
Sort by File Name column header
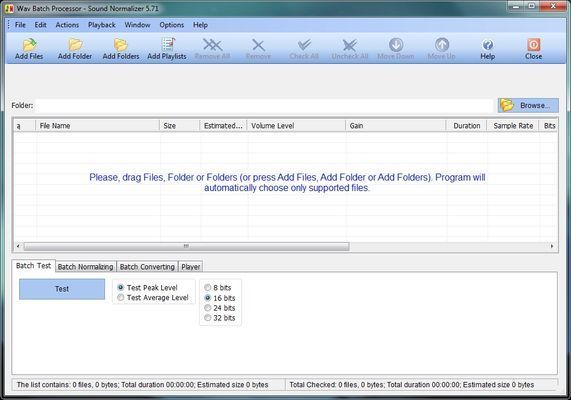(97, 126)
